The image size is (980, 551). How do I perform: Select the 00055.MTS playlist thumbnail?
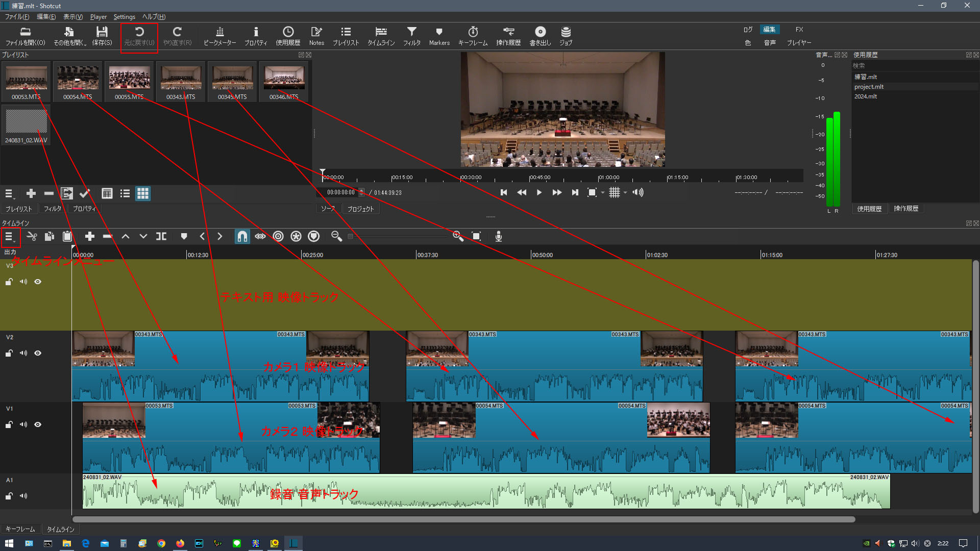point(129,82)
